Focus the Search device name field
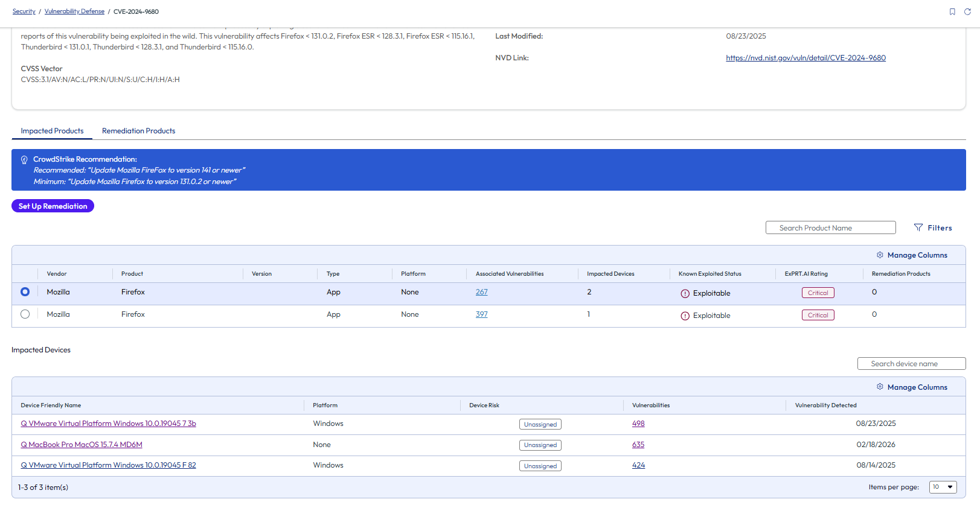This screenshot has height=505, width=980. [912, 364]
